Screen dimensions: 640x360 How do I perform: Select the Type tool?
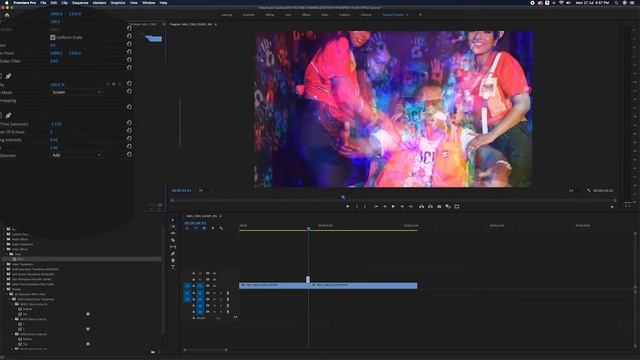tap(173, 267)
